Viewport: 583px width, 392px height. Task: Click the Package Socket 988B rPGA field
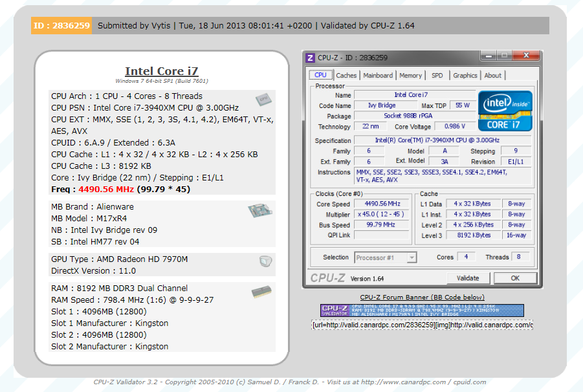[415, 116]
